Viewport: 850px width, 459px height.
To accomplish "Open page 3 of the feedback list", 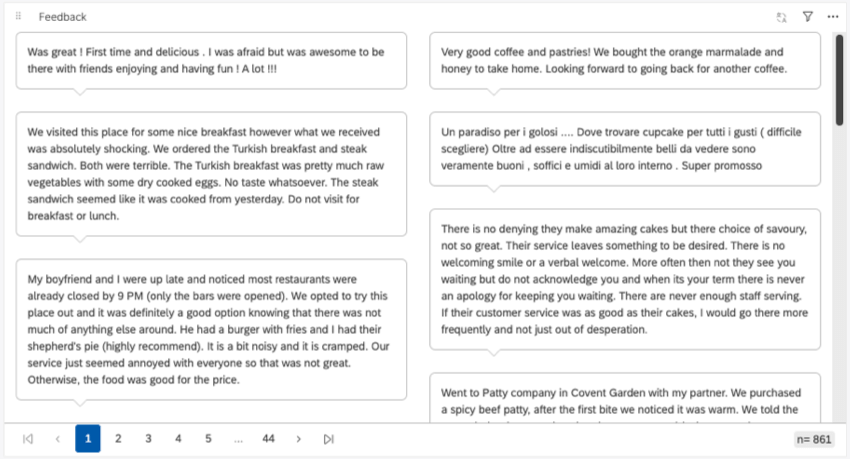I will click(148, 439).
